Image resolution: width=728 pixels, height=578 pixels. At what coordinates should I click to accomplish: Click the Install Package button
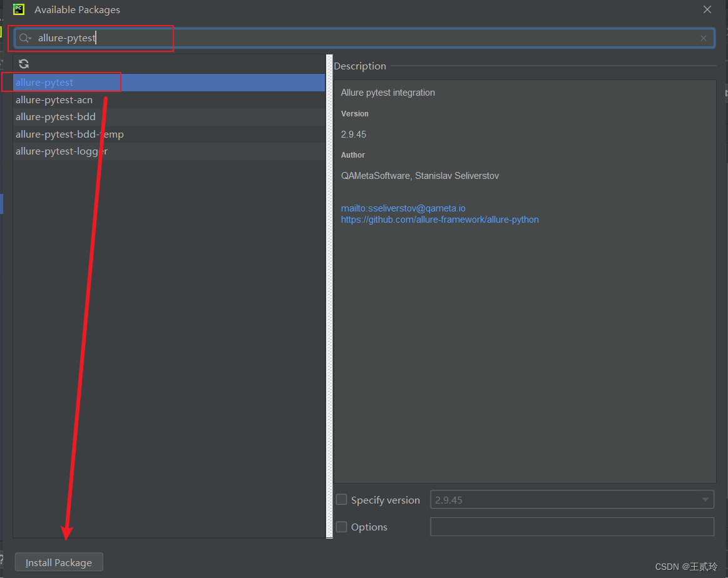coord(59,562)
